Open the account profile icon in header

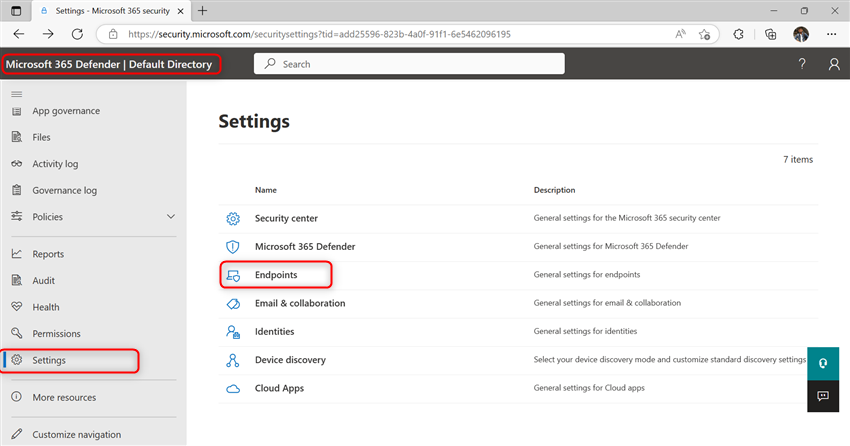tap(834, 64)
